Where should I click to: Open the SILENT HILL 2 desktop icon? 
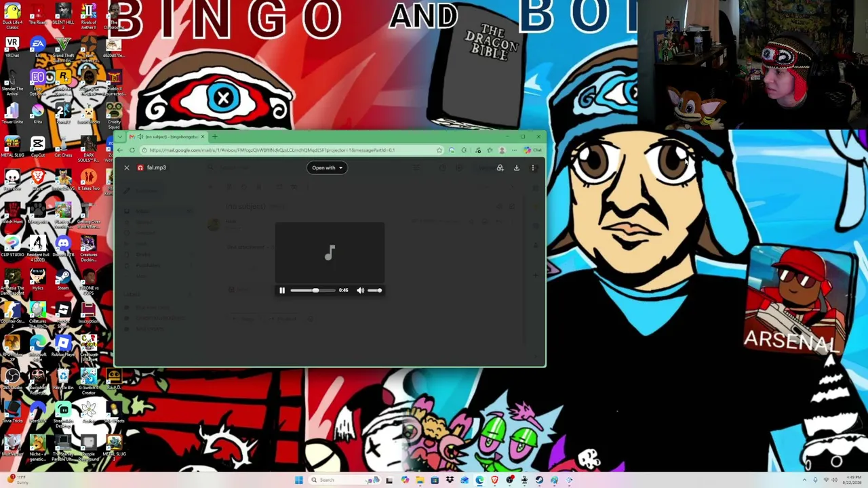[x=63, y=16]
